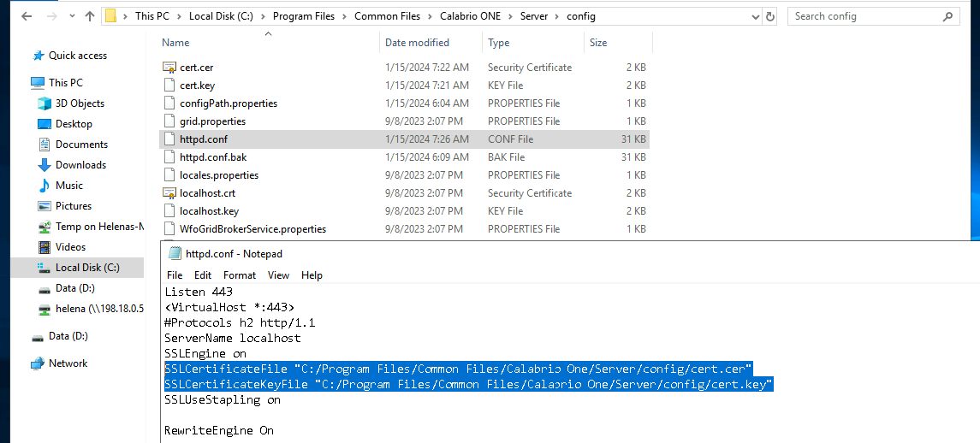The width and height of the screenshot is (980, 443).
Task: Click the Up directory arrow button
Action: pyautogui.click(x=89, y=16)
